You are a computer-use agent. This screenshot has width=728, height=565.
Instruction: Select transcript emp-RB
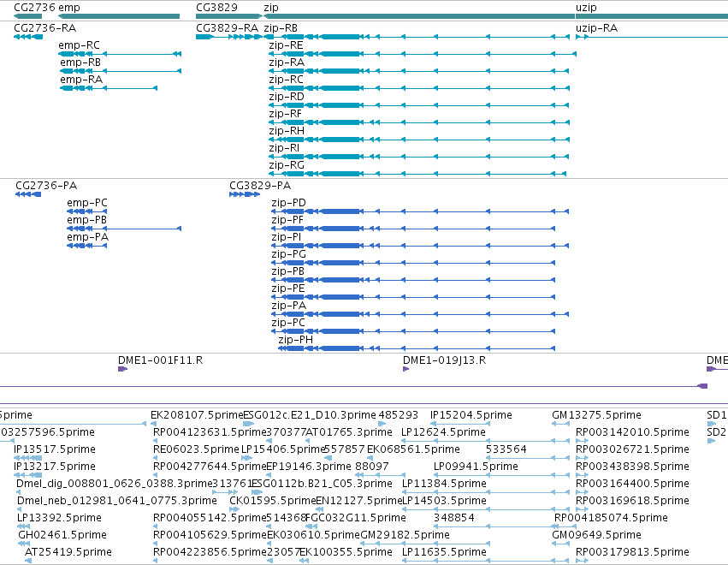pos(80,62)
